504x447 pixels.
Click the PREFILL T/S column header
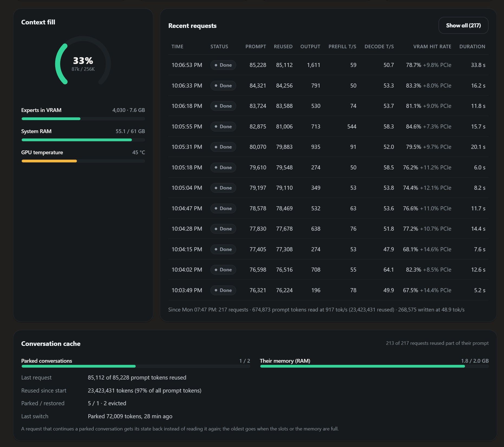342,47
